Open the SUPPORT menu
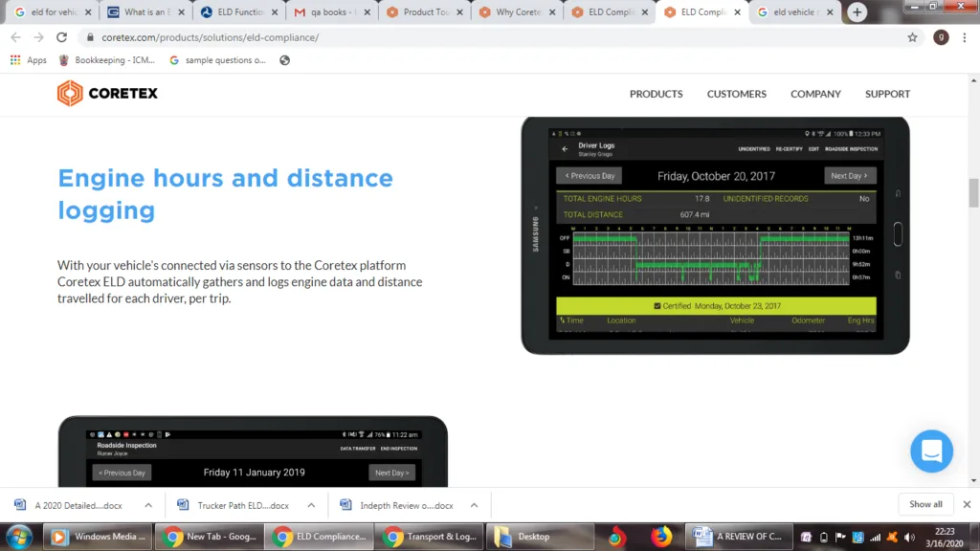 pos(887,94)
